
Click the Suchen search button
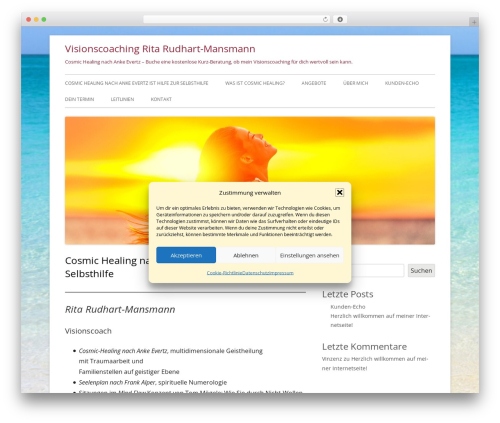pos(421,270)
